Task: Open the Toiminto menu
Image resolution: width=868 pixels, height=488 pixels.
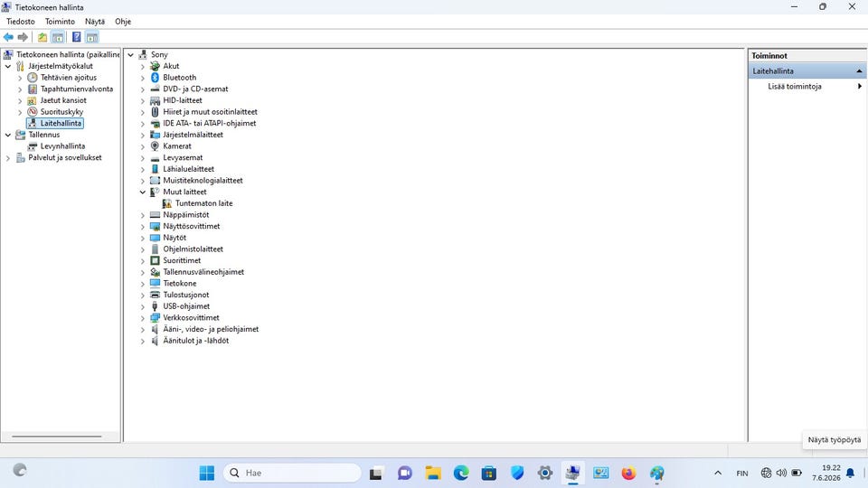Action: point(60,22)
